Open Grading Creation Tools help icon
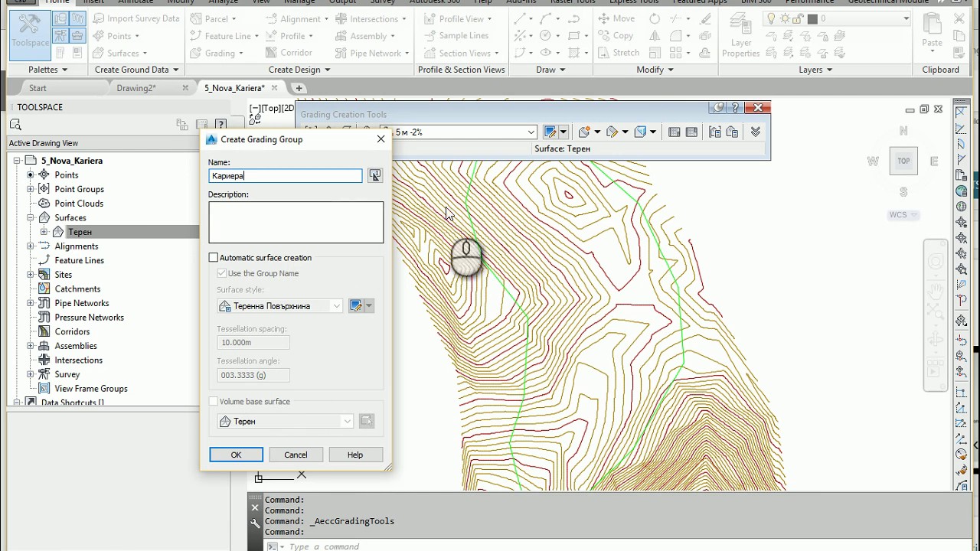980x551 pixels. 736,108
